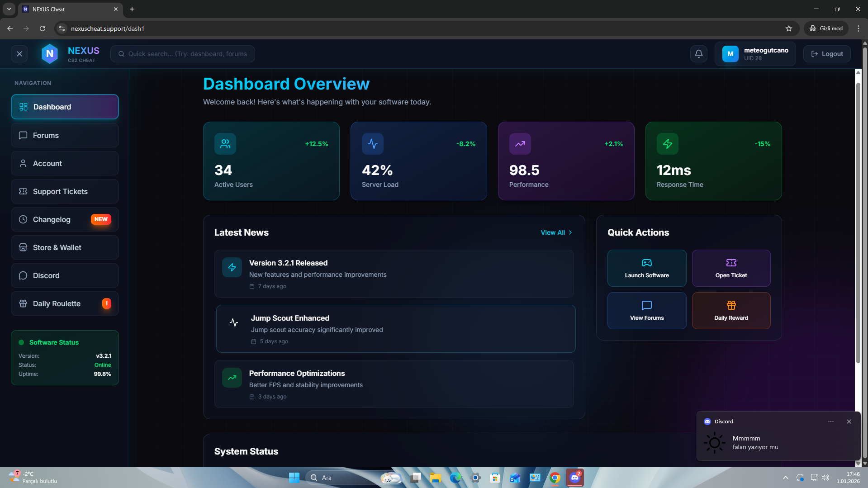Go to Dashboard in the sidebar
Screen dimensions: 868x488
[x=65, y=107]
